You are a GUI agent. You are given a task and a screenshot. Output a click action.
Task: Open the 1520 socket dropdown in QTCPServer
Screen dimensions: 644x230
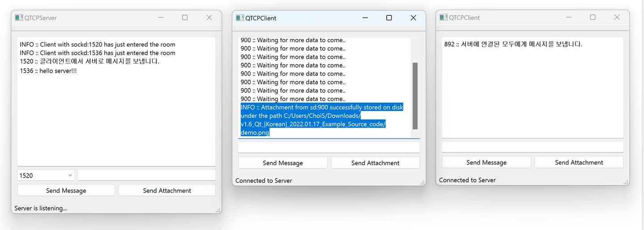point(46,175)
